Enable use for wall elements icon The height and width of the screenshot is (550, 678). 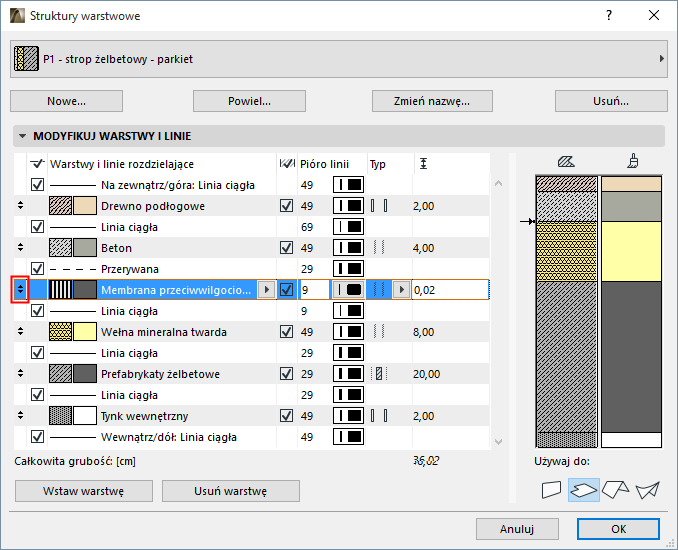point(551,490)
